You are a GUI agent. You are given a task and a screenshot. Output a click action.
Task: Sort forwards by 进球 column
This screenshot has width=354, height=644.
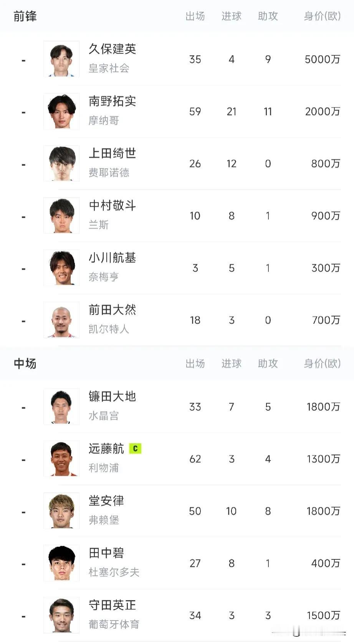coord(232,16)
